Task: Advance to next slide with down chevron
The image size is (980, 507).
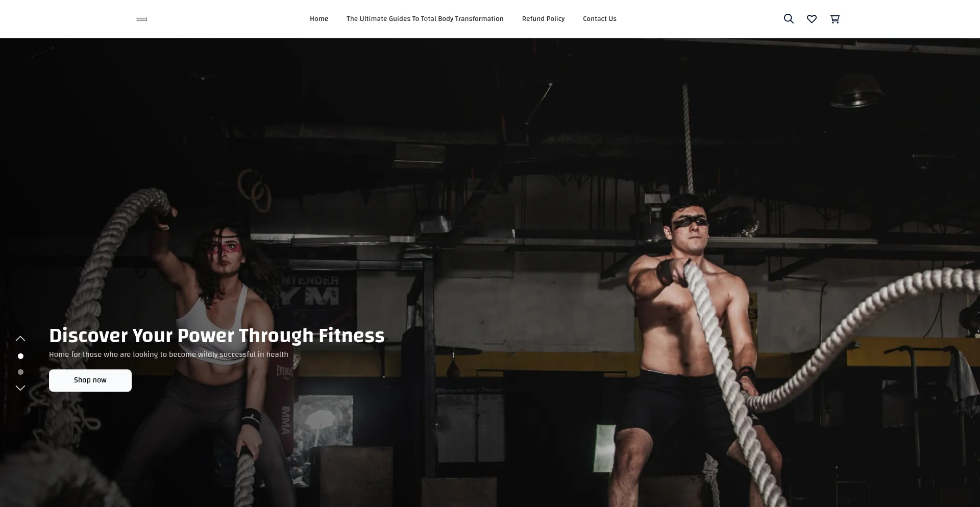Action: point(20,388)
